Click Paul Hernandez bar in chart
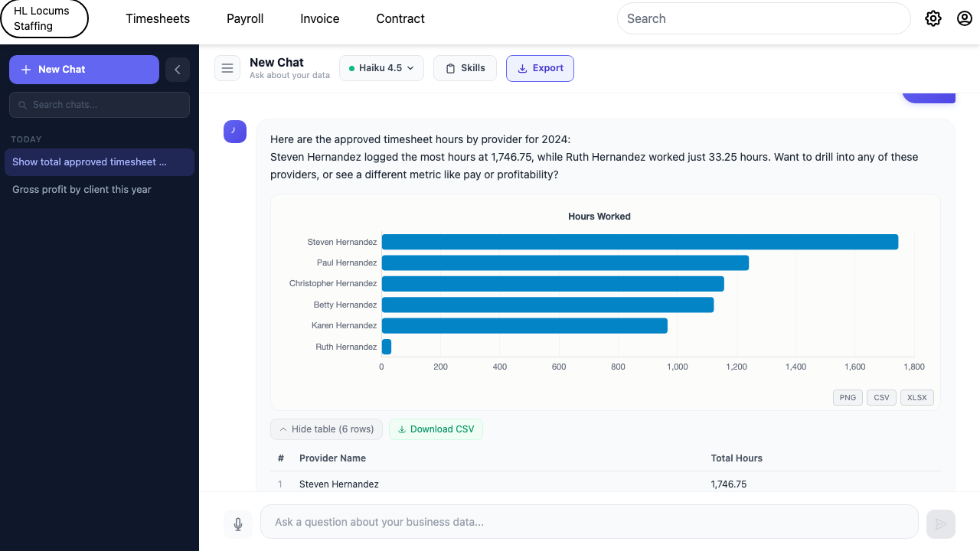This screenshot has height=551, width=980. click(x=565, y=262)
